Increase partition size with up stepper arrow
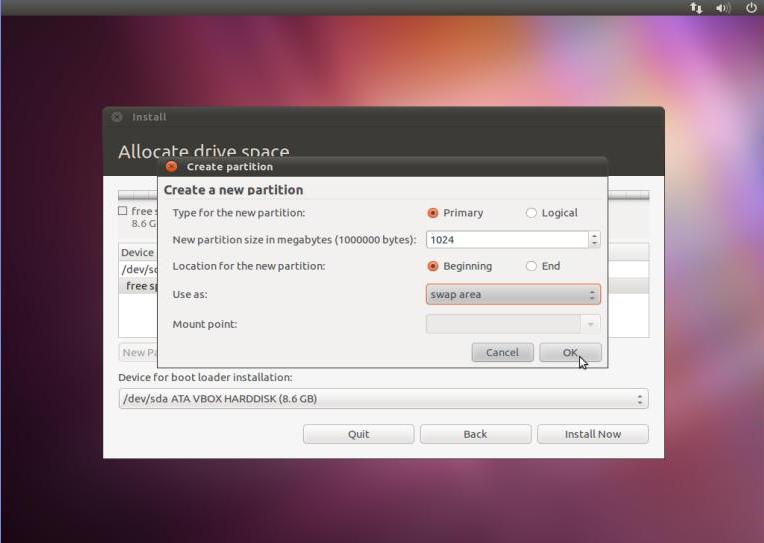Screen dimensions: 764x543 (x=594, y=236)
